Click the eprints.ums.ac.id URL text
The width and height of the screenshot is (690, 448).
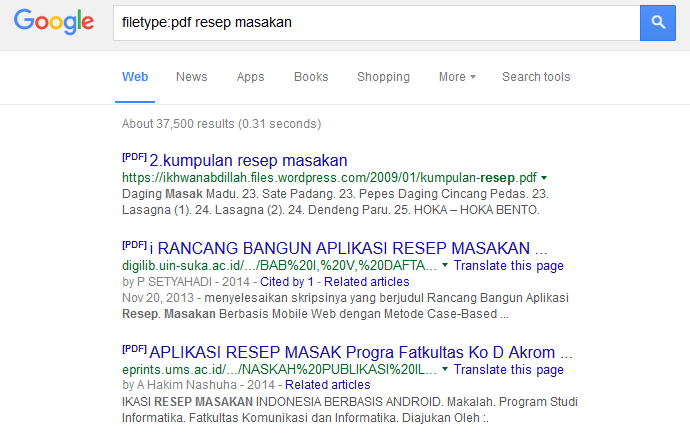279,370
